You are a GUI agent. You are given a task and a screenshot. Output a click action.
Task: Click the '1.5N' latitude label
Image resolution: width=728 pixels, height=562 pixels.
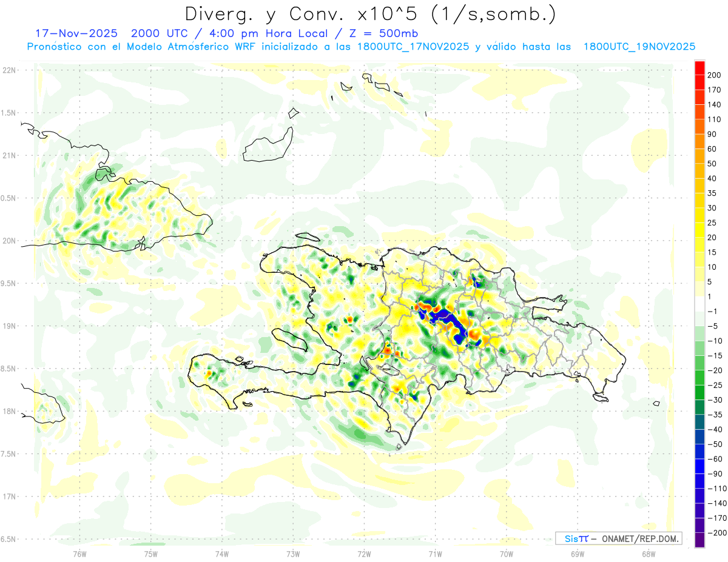click(x=8, y=113)
